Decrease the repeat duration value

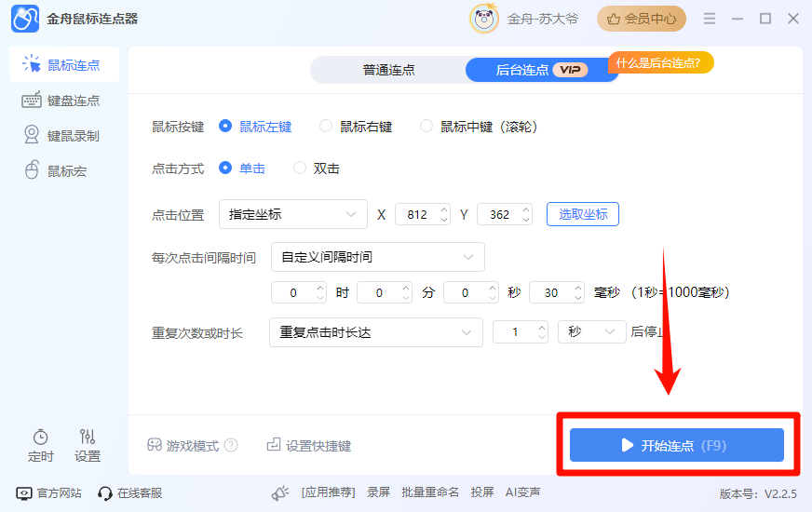pyautogui.click(x=542, y=337)
